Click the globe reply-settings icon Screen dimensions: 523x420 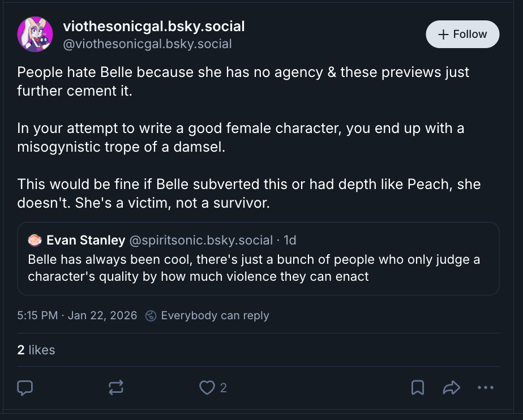coord(151,316)
